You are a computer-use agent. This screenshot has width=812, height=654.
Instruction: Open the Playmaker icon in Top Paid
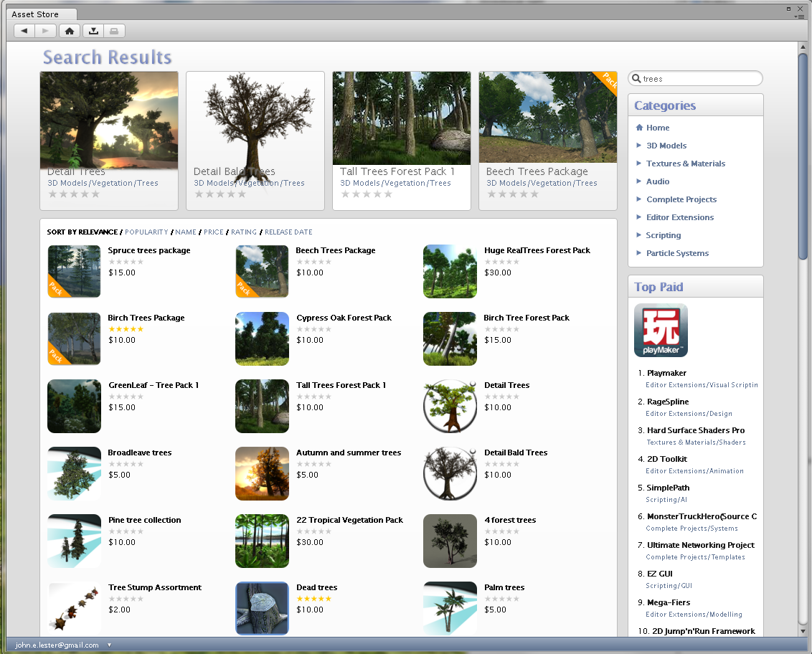point(661,330)
